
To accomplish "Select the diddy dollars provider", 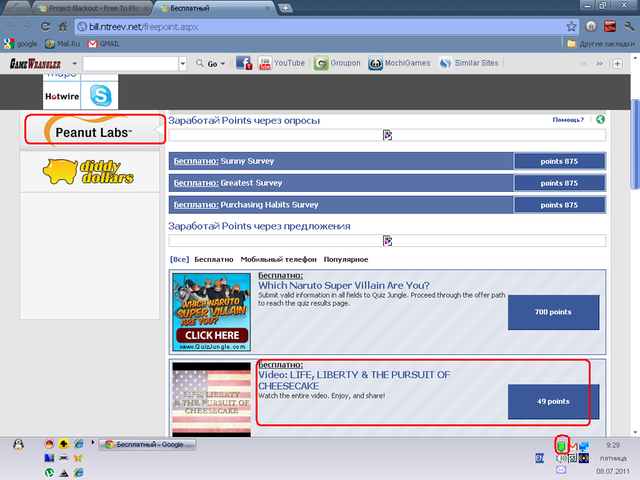I will (x=89, y=172).
